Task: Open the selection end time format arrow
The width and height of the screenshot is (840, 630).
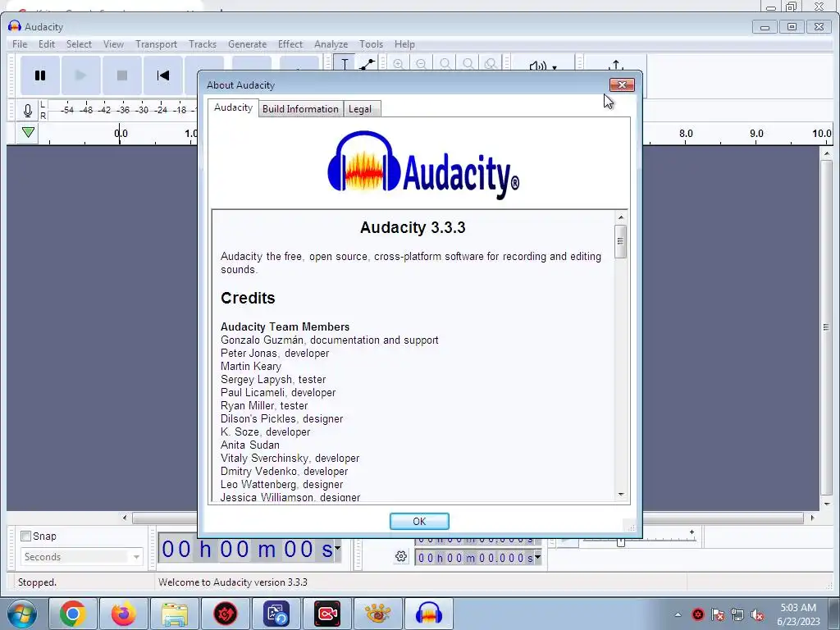Action: [x=537, y=558]
